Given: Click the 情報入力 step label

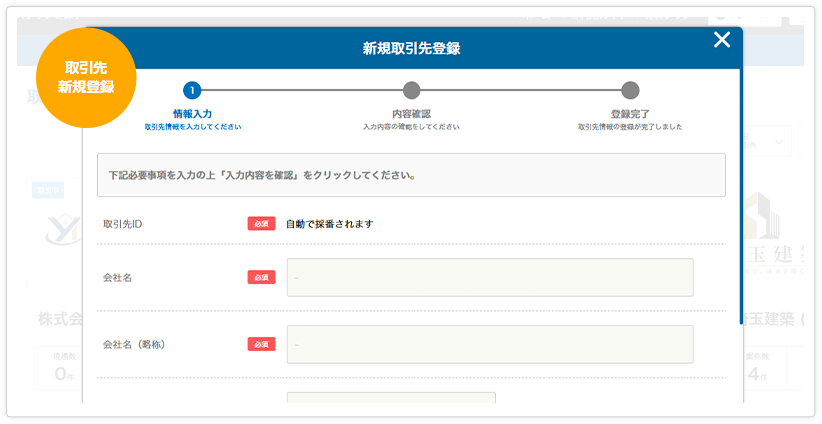Looking at the screenshot, I should [192, 114].
